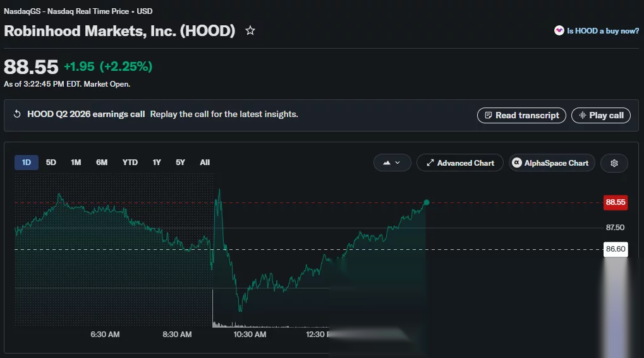This screenshot has width=644, height=358.
Task: Click the (+2.25%) percent change
Action: pyautogui.click(x=126, y=66)
